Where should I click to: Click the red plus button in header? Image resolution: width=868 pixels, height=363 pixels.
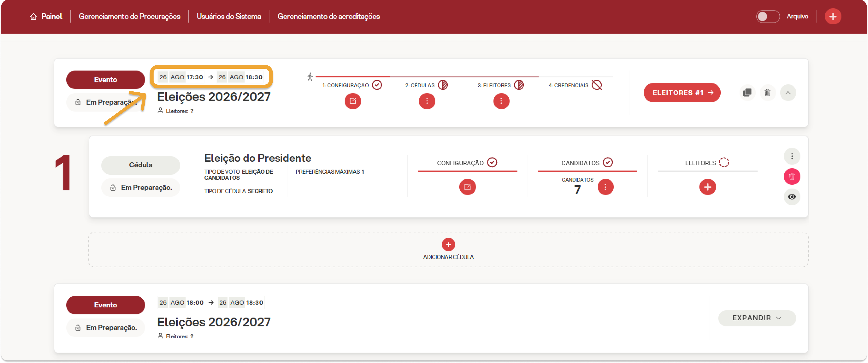833,16
